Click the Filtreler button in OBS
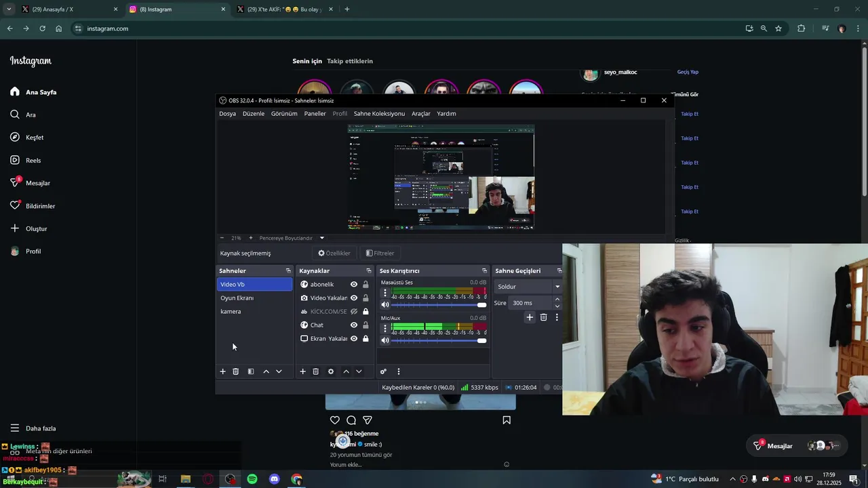The height and width of the screenshot is (488, 868). coord(380,253)
